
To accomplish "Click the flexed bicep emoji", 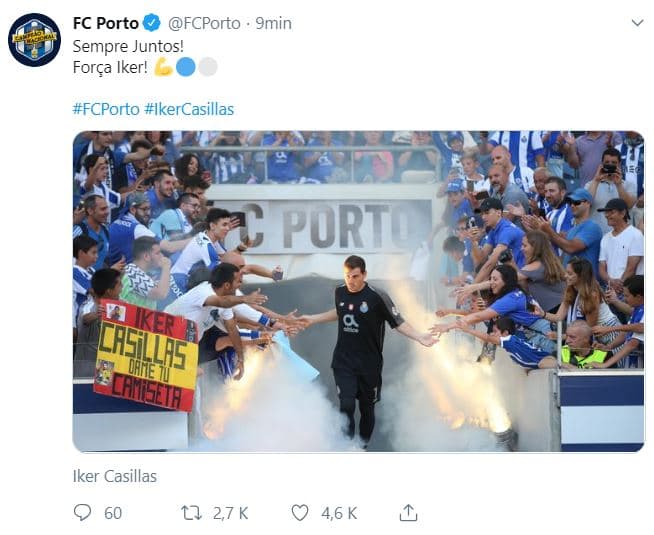I will (x=163, y=67).
